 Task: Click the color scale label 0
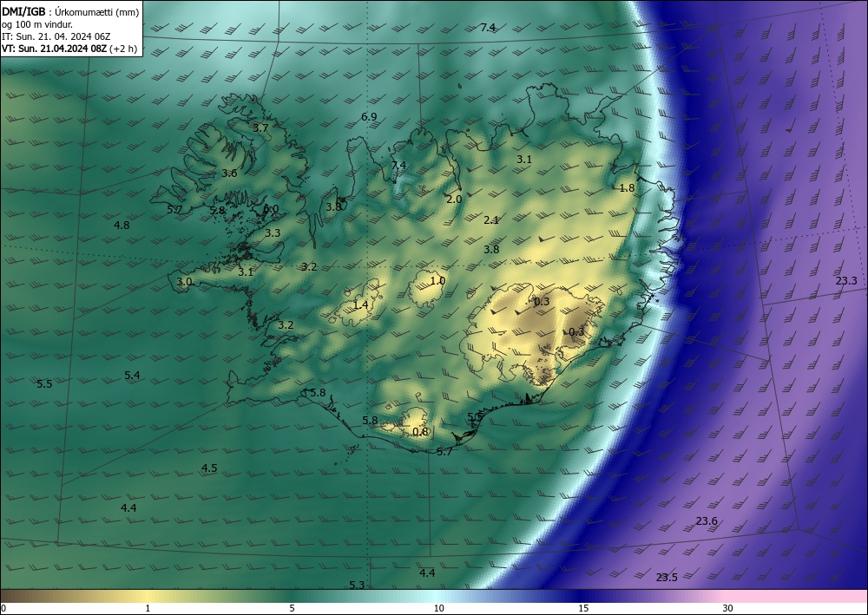[x=3, y=609]
